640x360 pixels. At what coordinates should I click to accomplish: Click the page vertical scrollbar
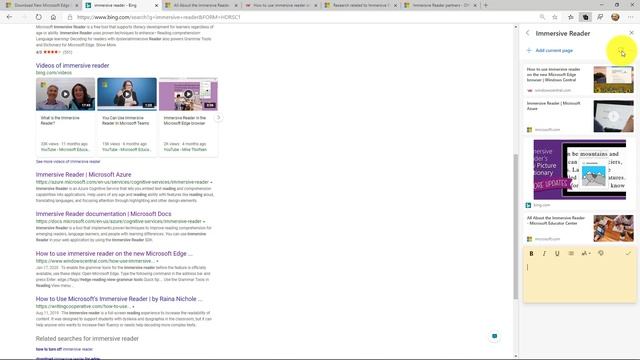(x=516, y=227)
